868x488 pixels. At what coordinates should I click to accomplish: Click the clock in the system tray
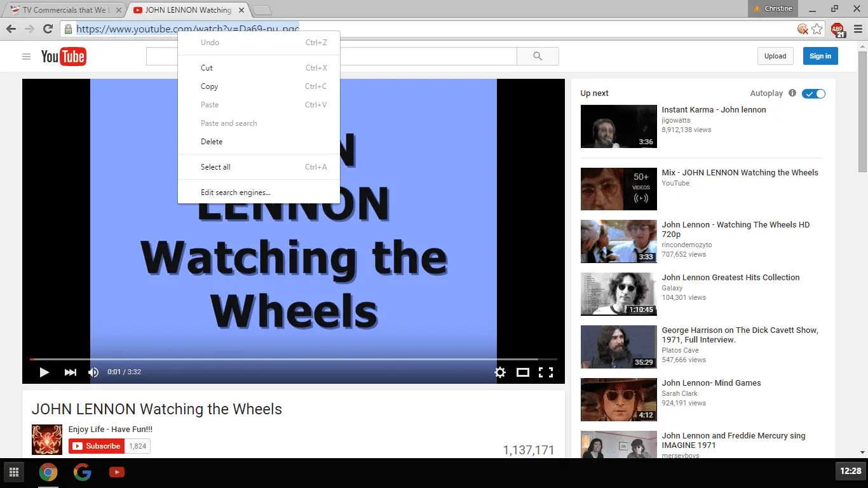point(850,471)
